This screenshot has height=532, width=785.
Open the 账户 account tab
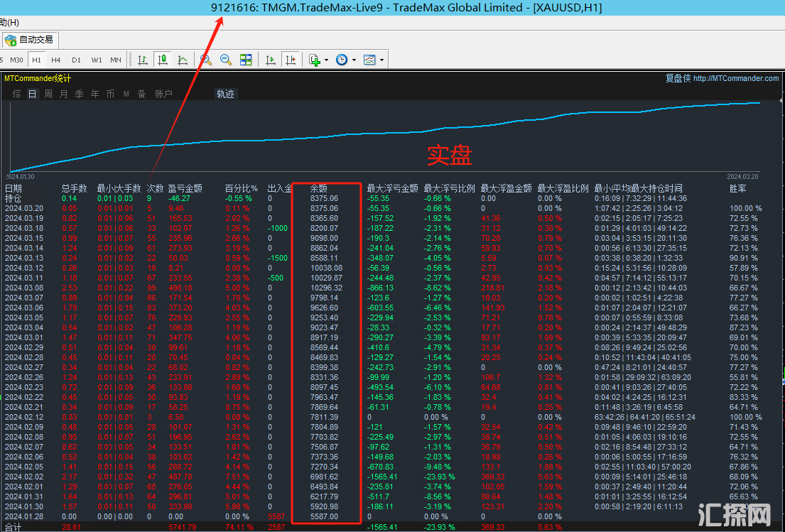pos(163,94)
